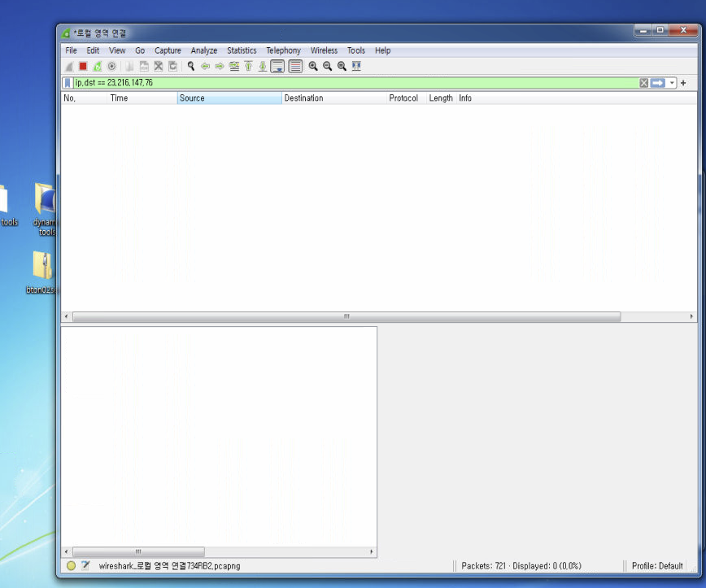Click the capture file name in the status bar
706x588 pixels.
coord(169,566)
